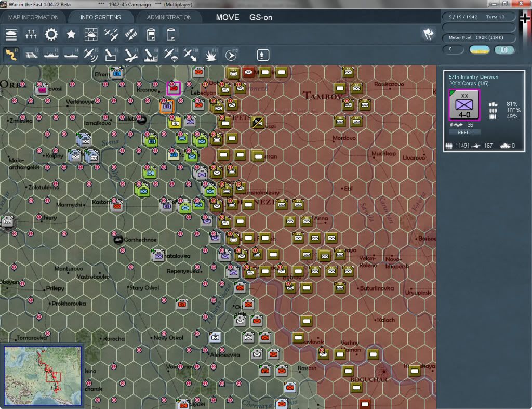The image size is (532, 409).
Task: Select Bomb Airfield mode (F7)
Action: tap(131, 55)
